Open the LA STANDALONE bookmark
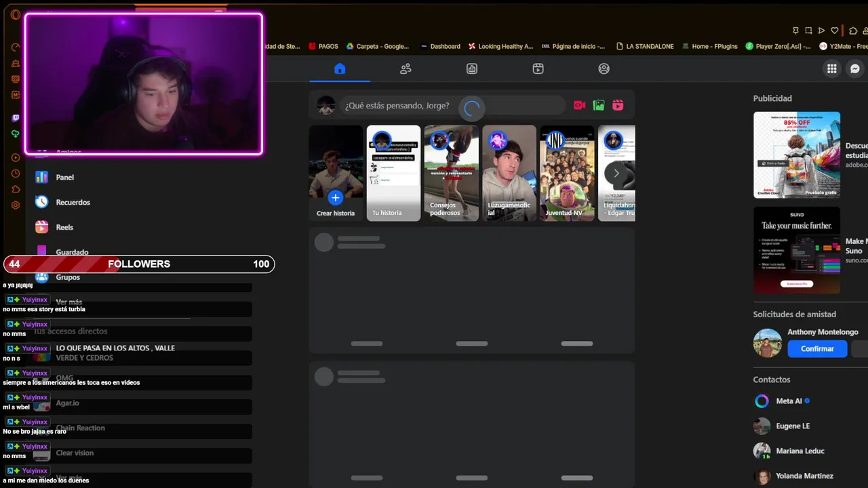Viewport: 868px width, 488px height. tap(644, 46)
